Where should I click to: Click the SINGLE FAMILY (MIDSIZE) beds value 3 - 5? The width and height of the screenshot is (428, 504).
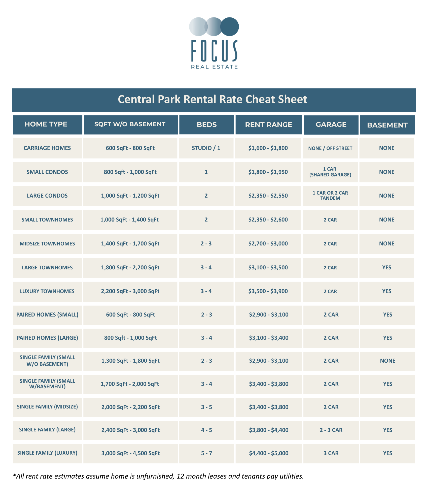pyautogui.click(x=207, y=407)
